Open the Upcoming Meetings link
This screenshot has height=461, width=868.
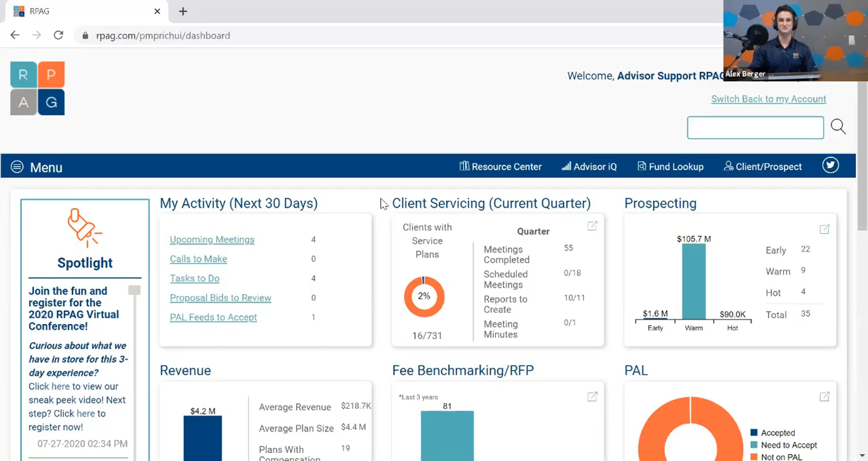pos(212,239)
